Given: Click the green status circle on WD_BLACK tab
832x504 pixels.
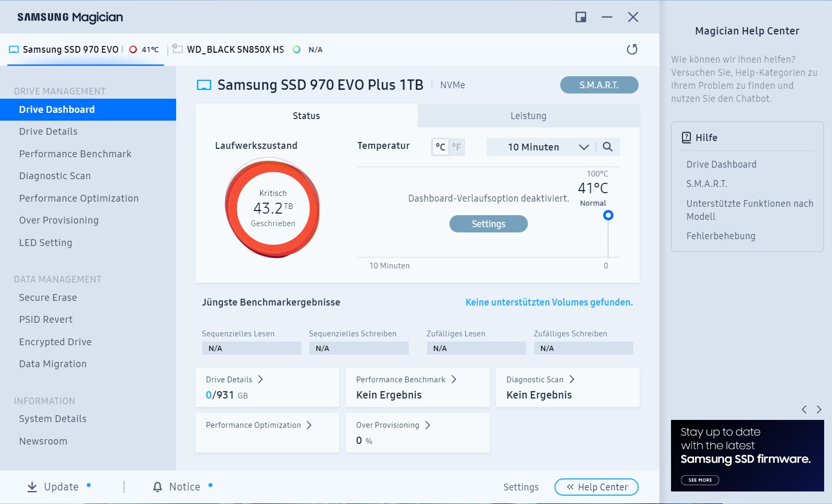Looking at the screenshot, I should [296, 50].
